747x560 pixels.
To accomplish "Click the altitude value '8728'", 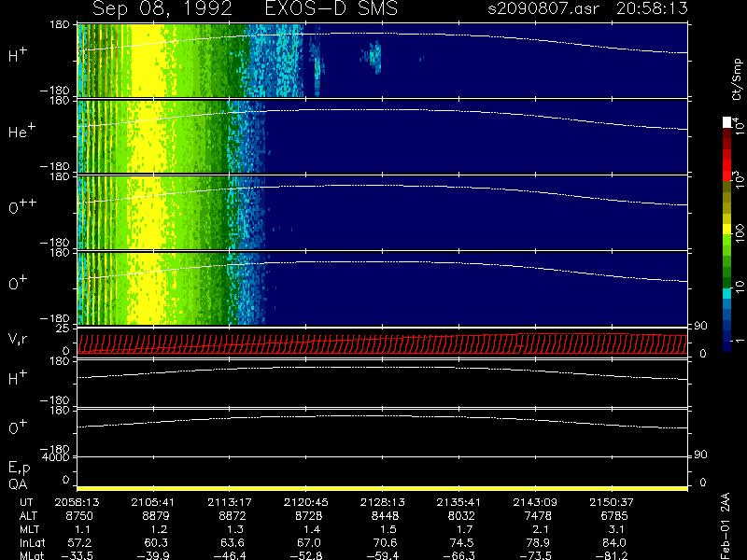I will click(308, 516).
